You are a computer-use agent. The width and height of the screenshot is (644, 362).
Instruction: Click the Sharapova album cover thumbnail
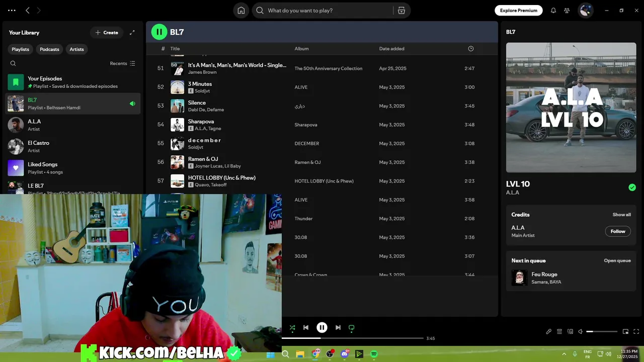(177, 125)
